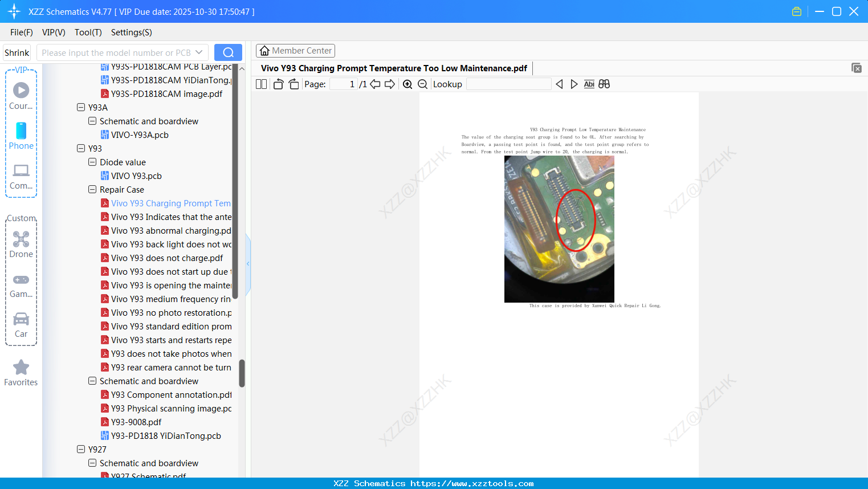868x489 pixels.
Task: Click the Lookup search text field
Action: [x=509, y=84]
